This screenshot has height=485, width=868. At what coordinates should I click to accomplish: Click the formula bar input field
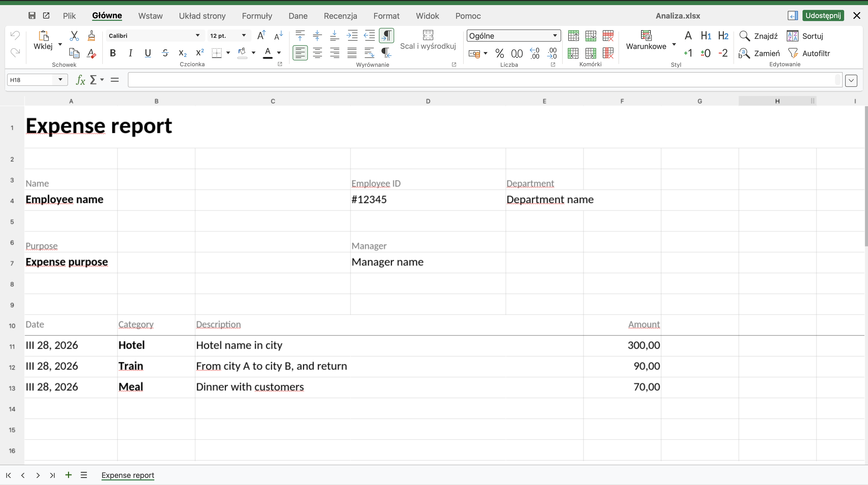482,80
